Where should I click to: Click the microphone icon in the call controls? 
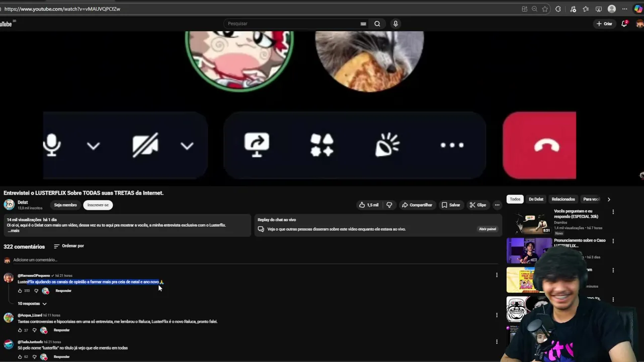(51, 145)
